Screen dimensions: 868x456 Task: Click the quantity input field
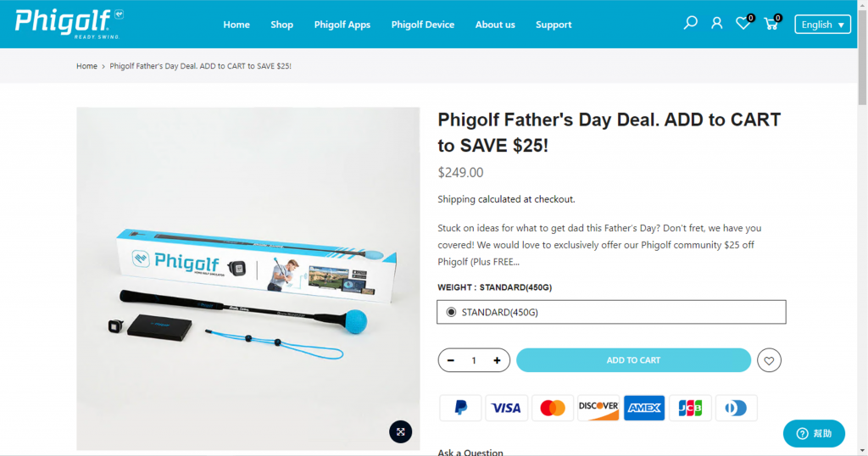click(474, 360)
